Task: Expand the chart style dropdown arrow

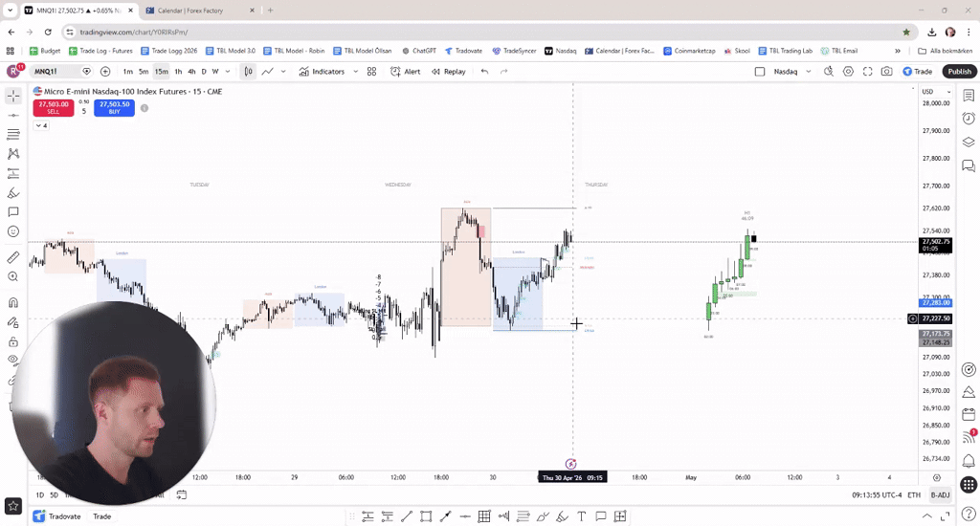Action: coord(283,71)
